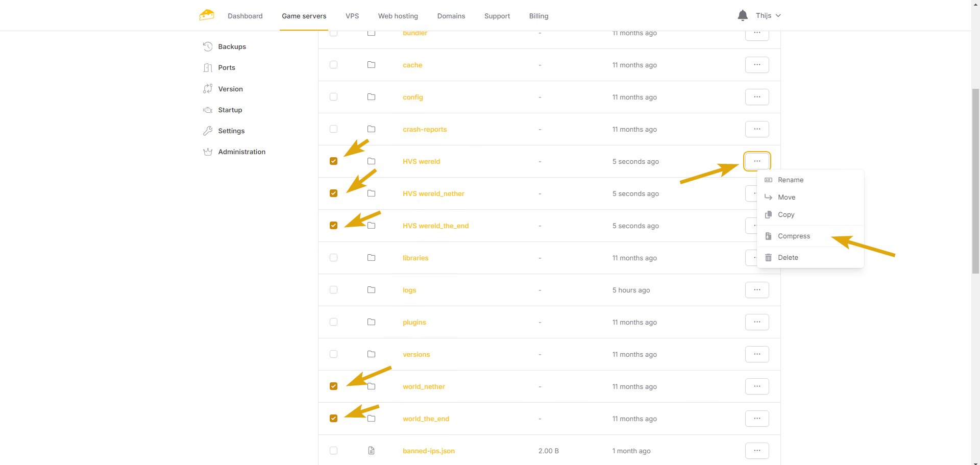This screenshot has height=465, width=980.
Task: Choose Compress from the context menu
Action: pyautogui.click(x=793, y=236)
